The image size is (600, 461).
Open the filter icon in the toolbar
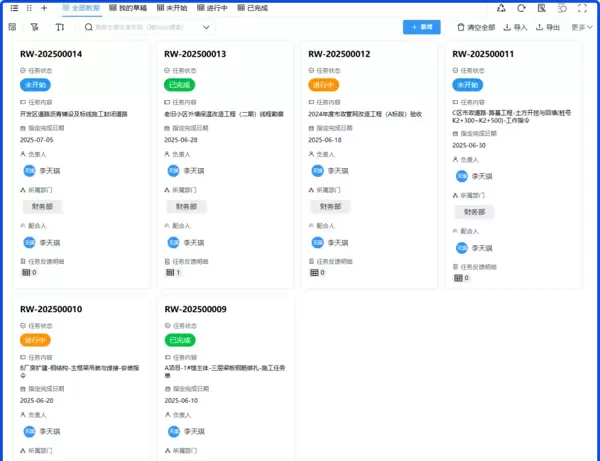(35, 28)
